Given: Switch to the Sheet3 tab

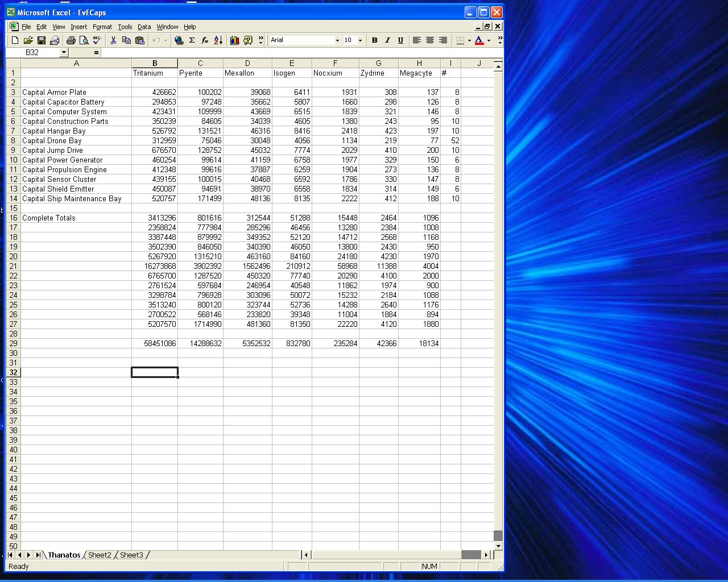Looking at the screenshot, I should pos(131,555).
